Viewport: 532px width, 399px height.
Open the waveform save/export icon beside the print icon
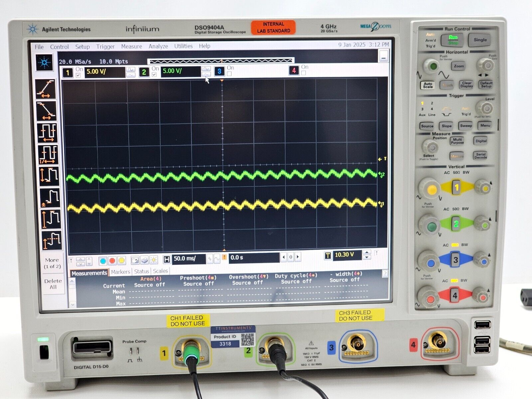coord(135,260)
